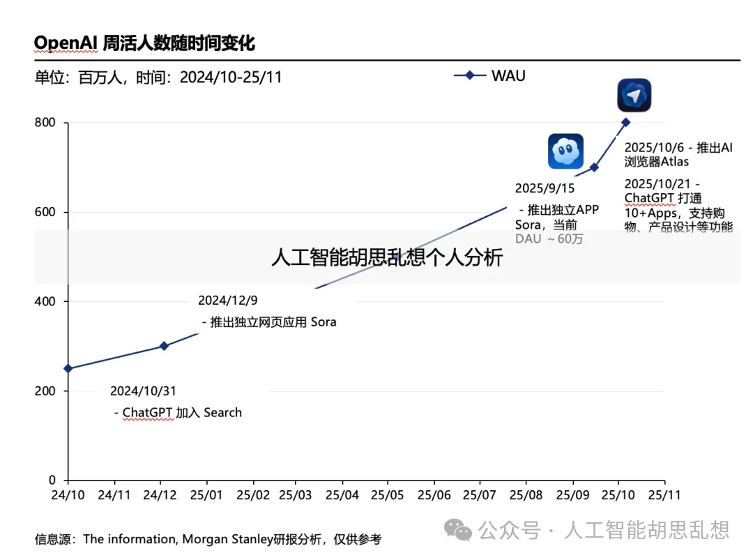Viewport: 753px width, 560px height.
Task: Click the x-axis label '24/11'
Action: pos(114,495)
